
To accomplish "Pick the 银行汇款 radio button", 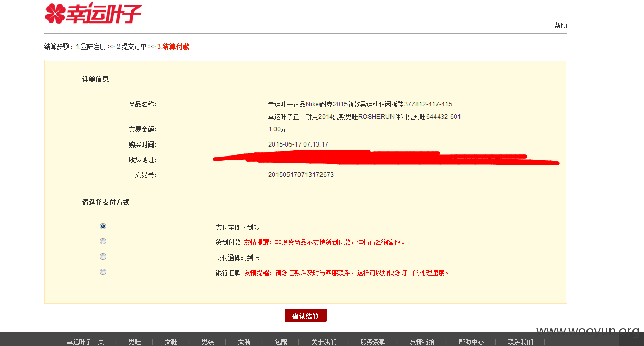I will 103,272.
